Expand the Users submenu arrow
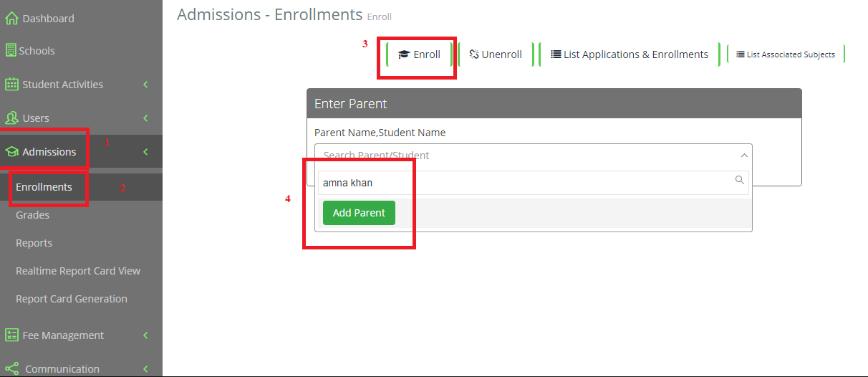868x377 pixels. (x=145, y=118)
